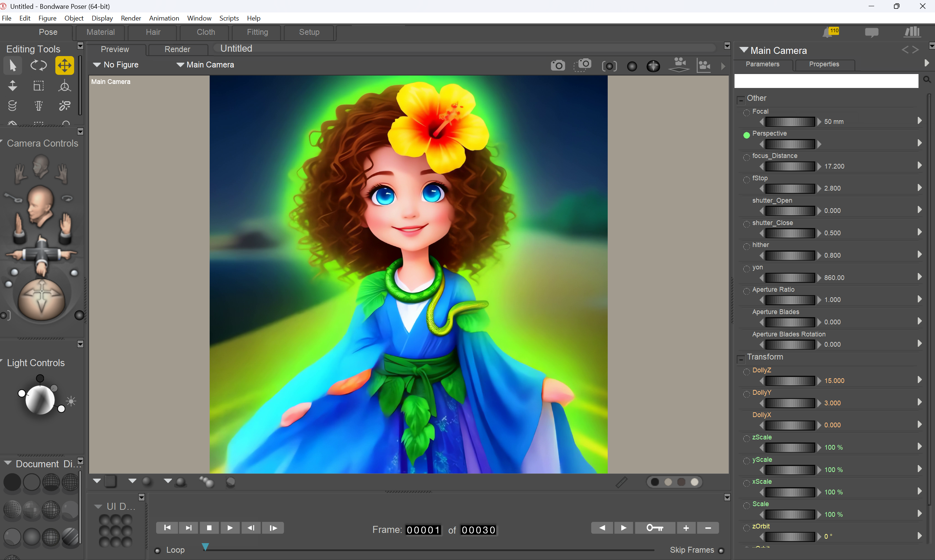The height and width of the screenshot is (560, 935).
Task: Click the parameter search input field
Action: 826,81
